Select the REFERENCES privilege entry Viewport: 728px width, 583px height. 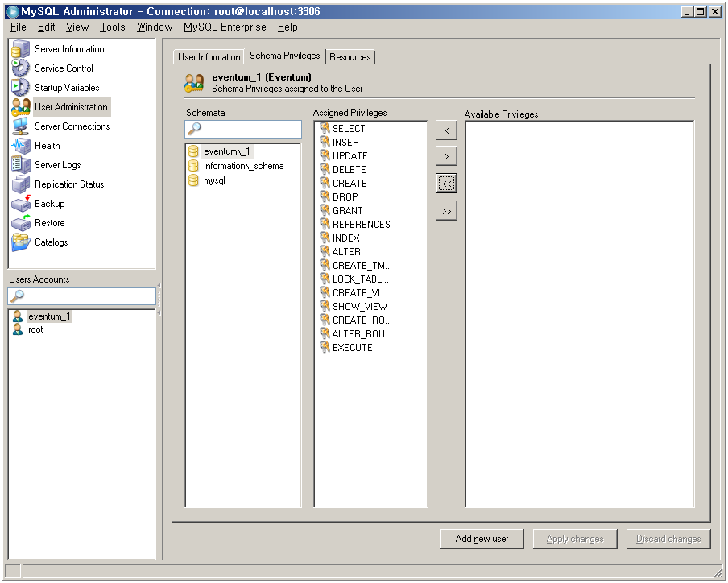[x=362, y=224]
